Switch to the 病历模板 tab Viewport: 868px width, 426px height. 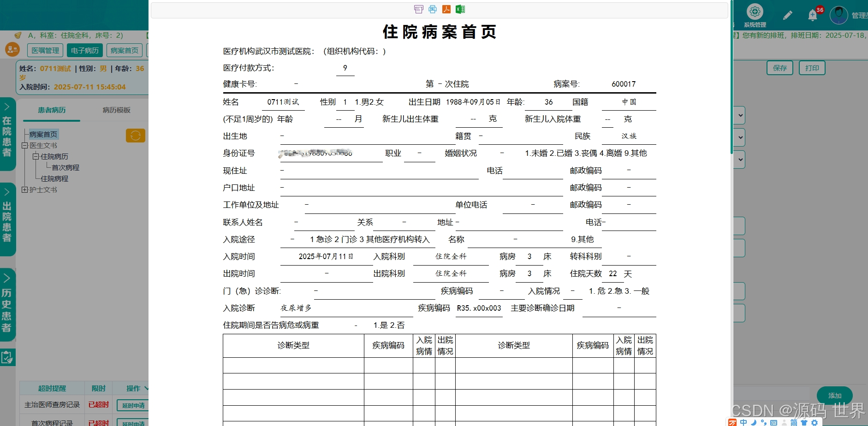116,110
